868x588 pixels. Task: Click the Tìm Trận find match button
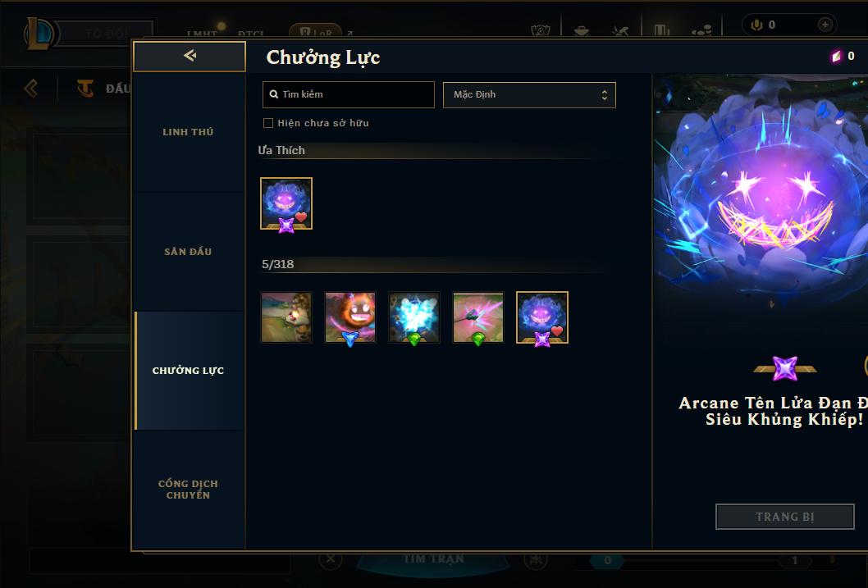pyautogui.click(x=433, y=559)
